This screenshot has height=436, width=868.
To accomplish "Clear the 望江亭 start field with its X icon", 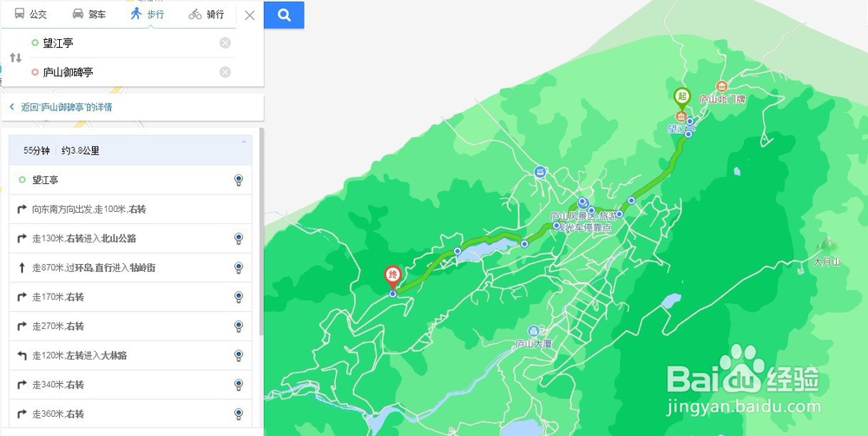I will coord(225,43).
